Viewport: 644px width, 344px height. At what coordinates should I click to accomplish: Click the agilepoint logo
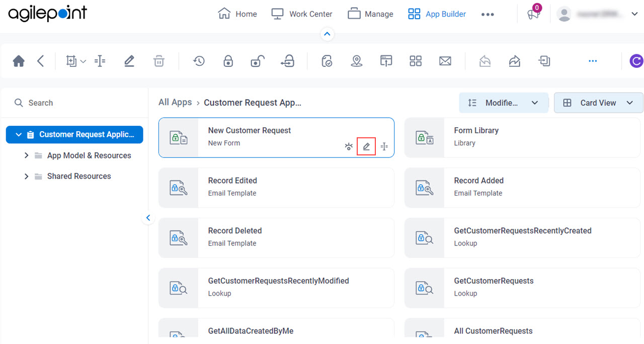pos(48,14)
